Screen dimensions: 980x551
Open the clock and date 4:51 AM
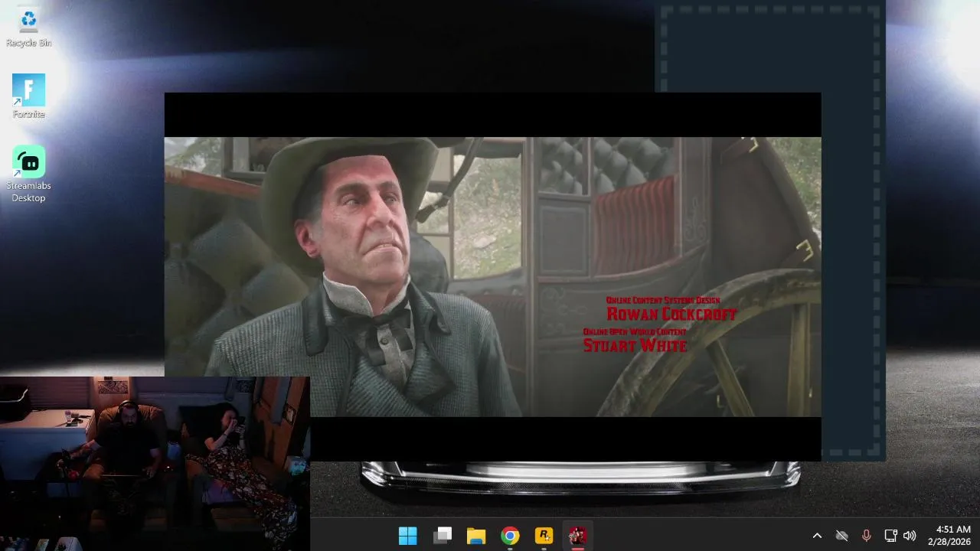949,535
